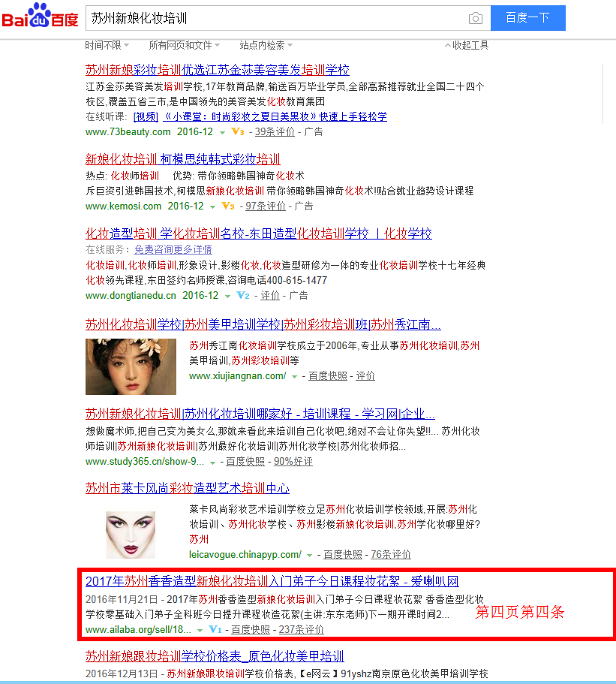This screenshot has width=616, height=684.
Task: Open result 化妆造型培训 东田造型化妆培训学校
Action: click(x=259, y=234)
